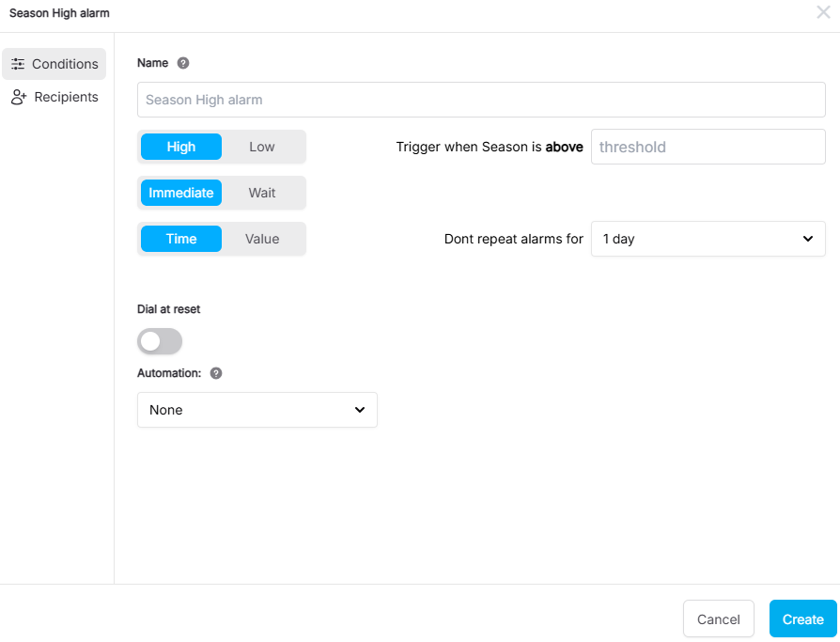The width and height of the screenshot is (840, 642).
Task: Select the High alarm option
Action: pyautogui.click(x=181, y=147)
